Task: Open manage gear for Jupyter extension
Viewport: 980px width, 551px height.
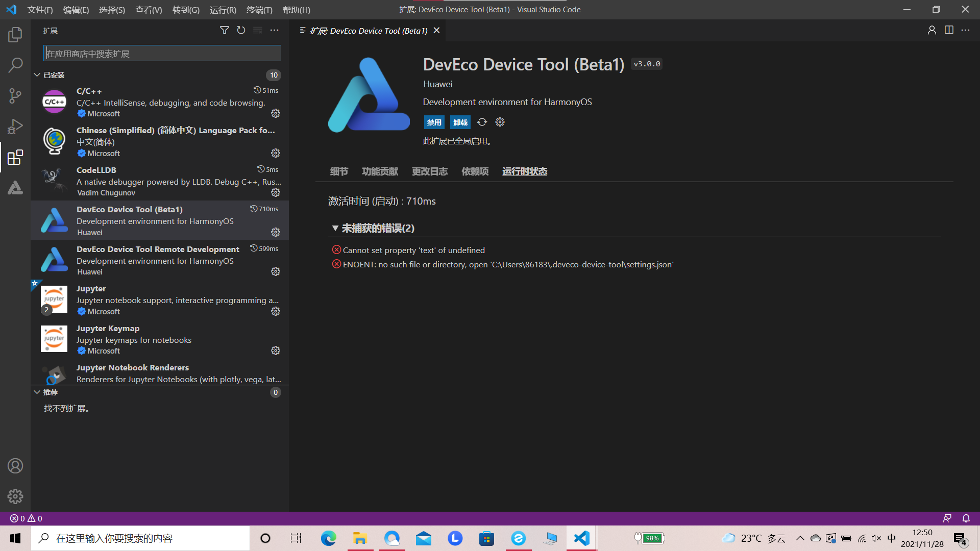Action: 276,311
